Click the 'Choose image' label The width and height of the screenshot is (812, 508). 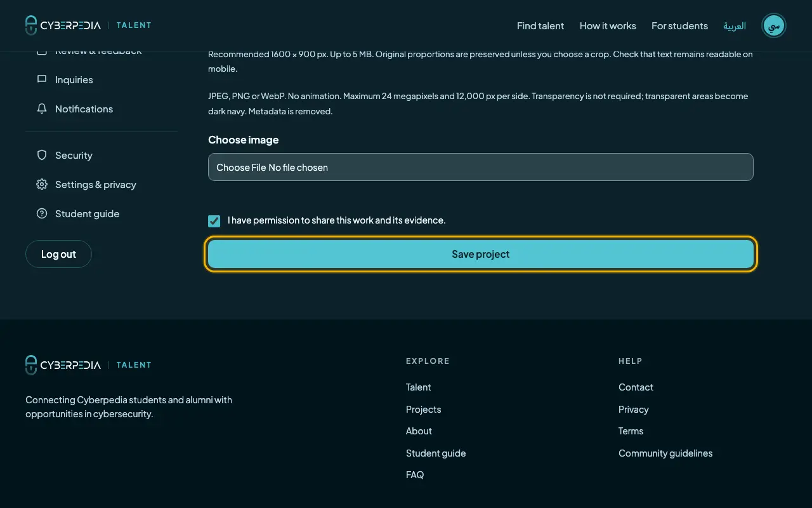click(x=244, y=140)
